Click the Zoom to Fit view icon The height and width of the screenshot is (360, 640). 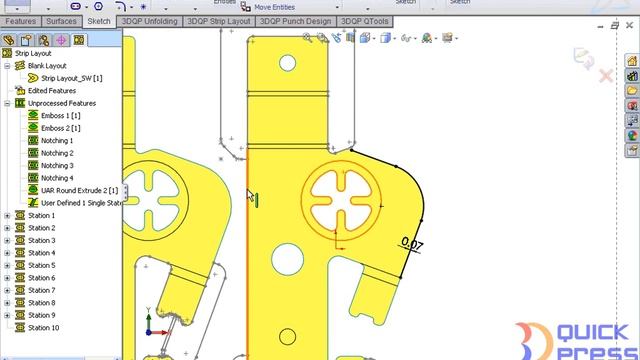click(307, 38)
